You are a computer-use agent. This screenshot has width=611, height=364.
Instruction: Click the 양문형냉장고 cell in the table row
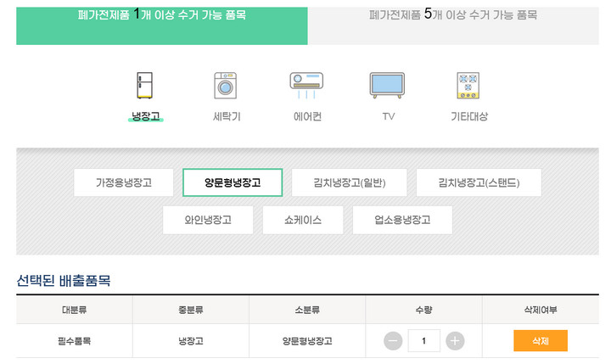point(307,341)
